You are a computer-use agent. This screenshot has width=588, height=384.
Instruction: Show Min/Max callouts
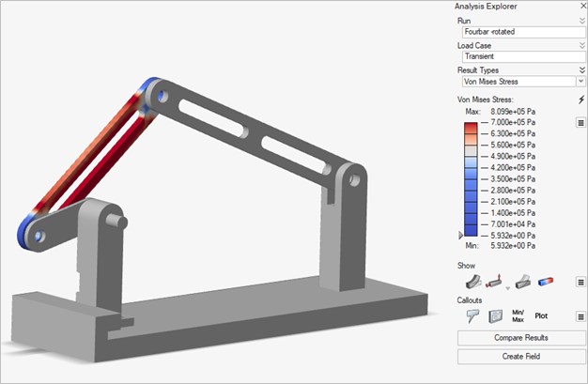click(x=518, y=315)
